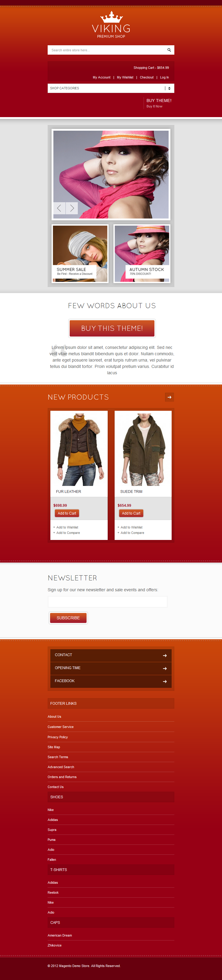Click the Buy This Theme button
222x980 pixels.
pos(112,328)
